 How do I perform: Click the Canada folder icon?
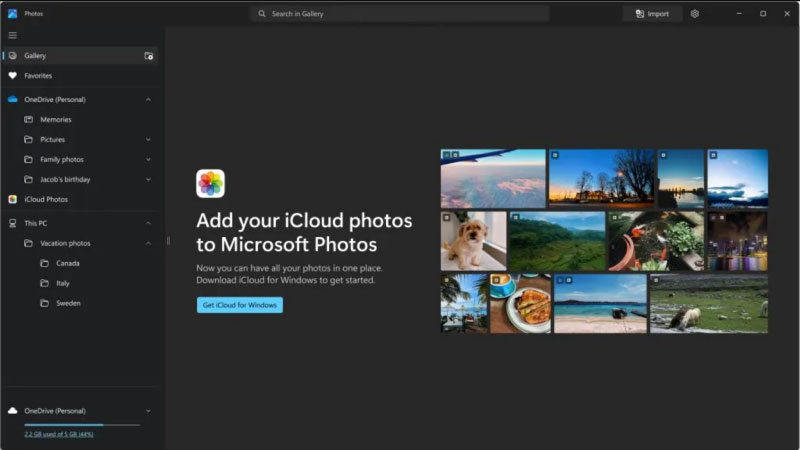(x=44, y=263)
